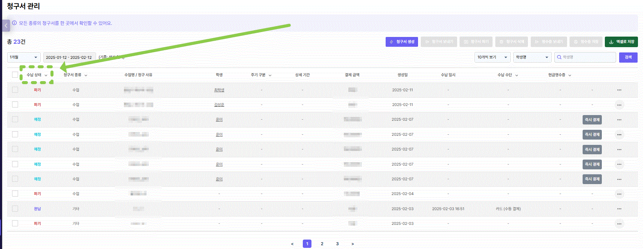Go to the previous page arrow

[x=292, y=244]
